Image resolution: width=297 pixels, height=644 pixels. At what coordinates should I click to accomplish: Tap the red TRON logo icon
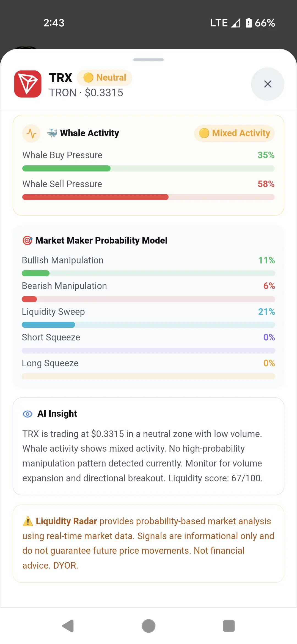28,84
